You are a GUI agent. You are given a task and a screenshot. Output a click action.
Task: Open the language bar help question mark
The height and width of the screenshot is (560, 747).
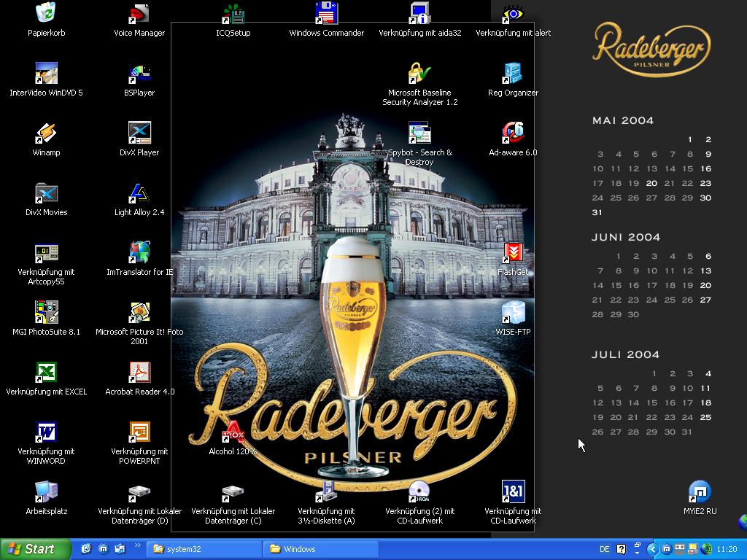point(622,549)
